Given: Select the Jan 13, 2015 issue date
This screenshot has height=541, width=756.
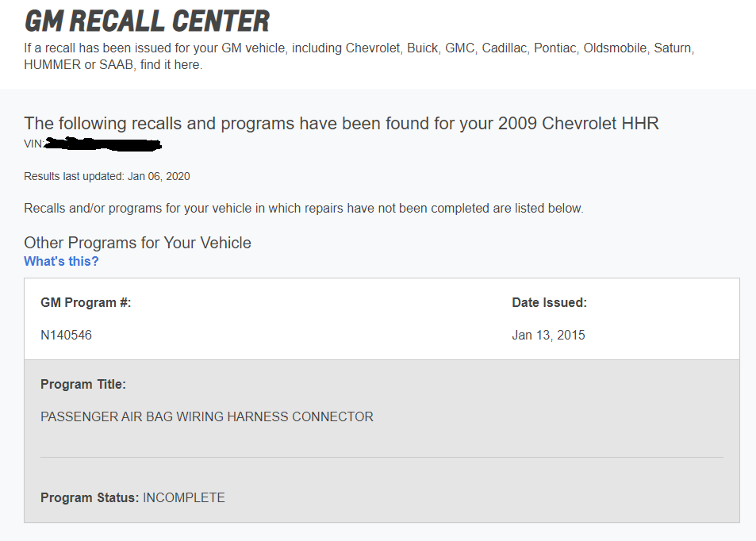Looking at the screenshot, I should point(548,336).
